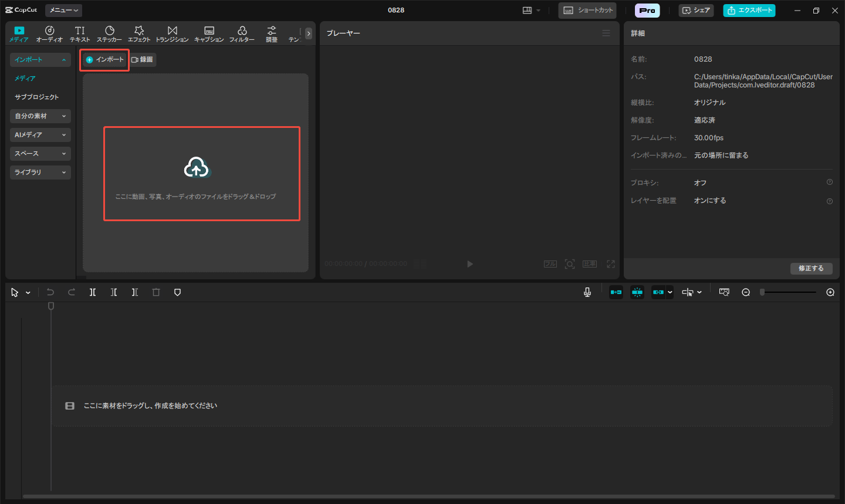
Task: Toggle the main track magnet
Action: pos(616,292)
